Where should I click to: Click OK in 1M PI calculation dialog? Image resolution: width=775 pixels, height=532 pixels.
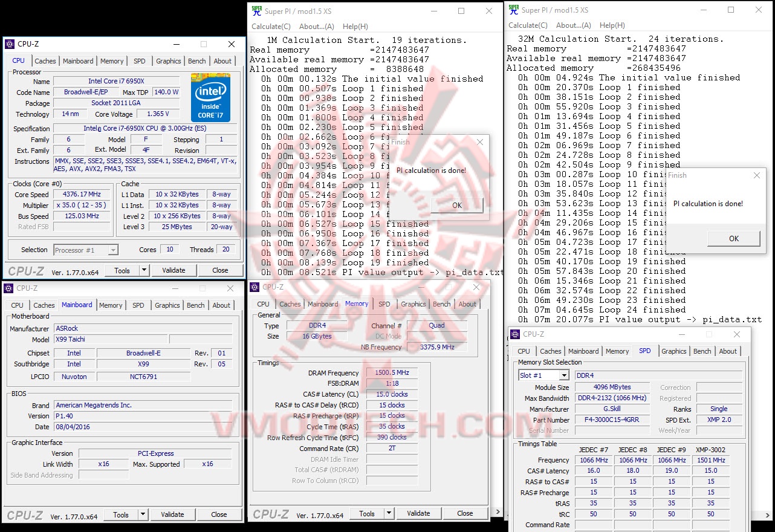457,205
